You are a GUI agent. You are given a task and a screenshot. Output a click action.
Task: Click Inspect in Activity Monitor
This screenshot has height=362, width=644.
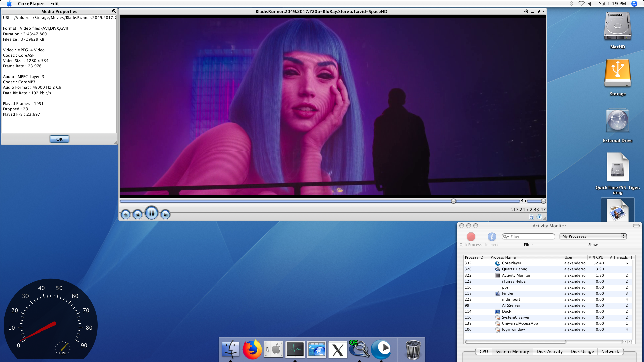(x=491, y=240)
